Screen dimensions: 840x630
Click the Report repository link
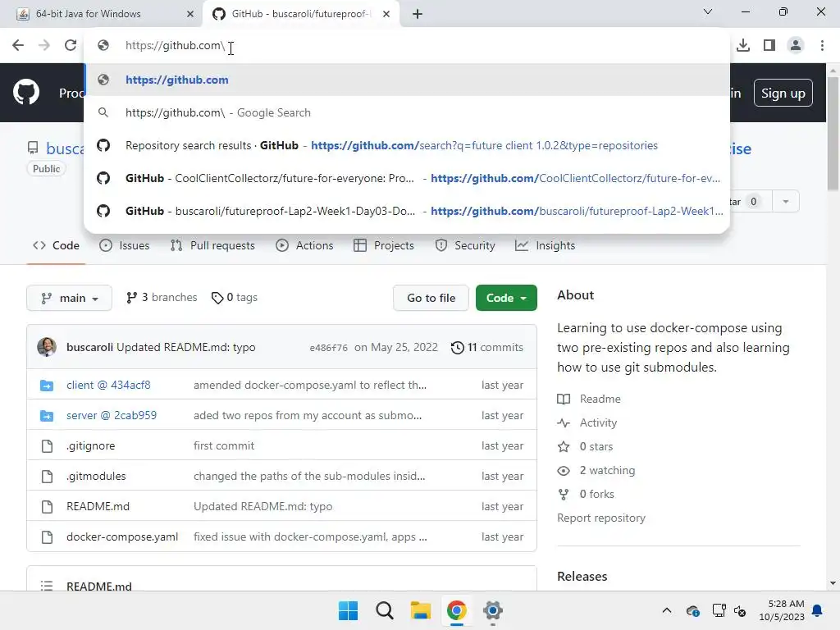pyautogui.click(x=601, y=518)
